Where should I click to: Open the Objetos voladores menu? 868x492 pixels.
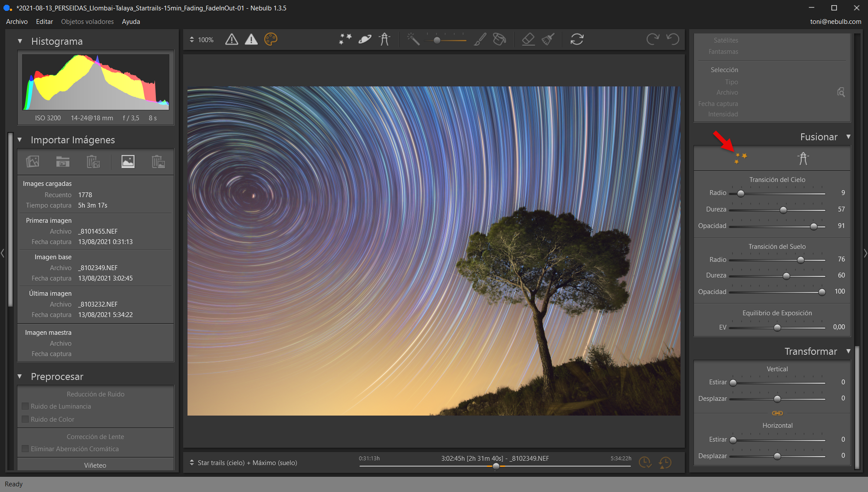point(87,21)
